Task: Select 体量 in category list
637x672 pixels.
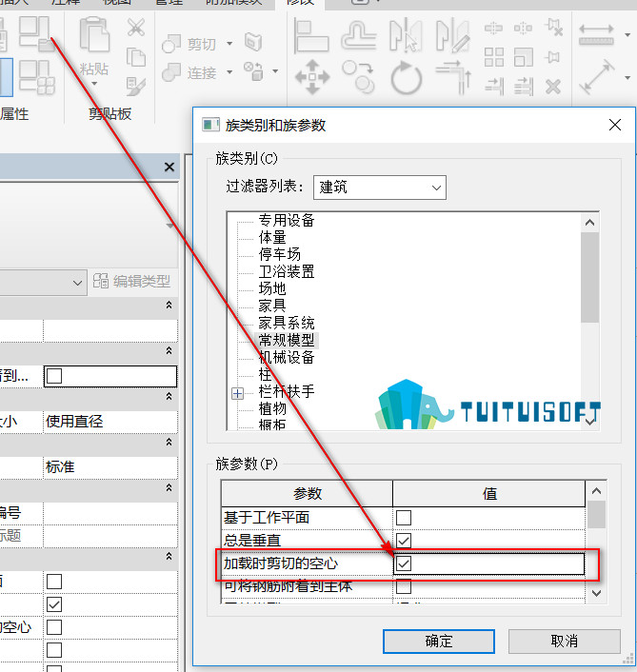Action: 272,237
